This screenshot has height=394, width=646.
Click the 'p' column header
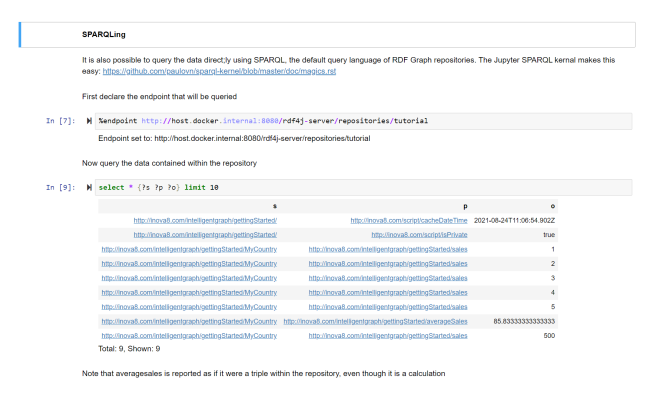465,206
